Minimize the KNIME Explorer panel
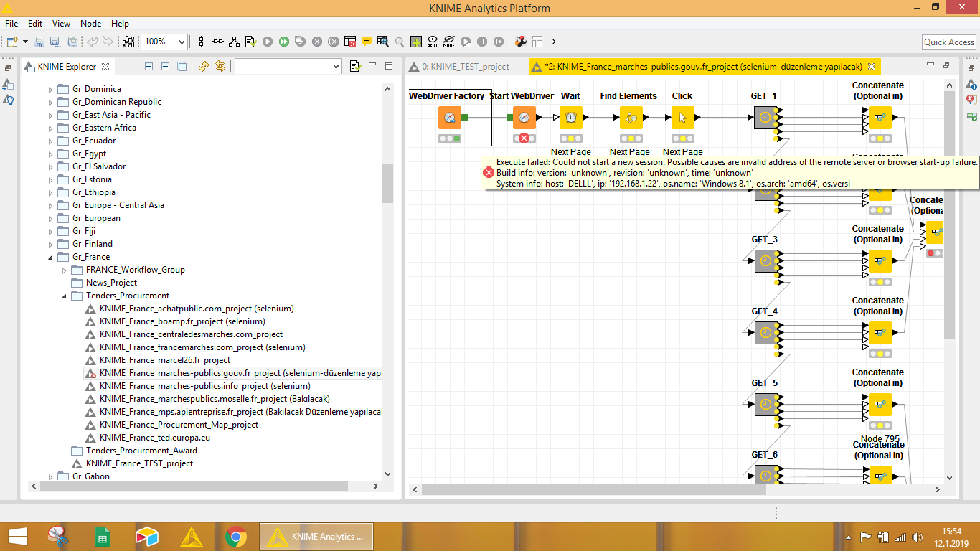This screenshot has height=551, width=980. pos(372,66)
